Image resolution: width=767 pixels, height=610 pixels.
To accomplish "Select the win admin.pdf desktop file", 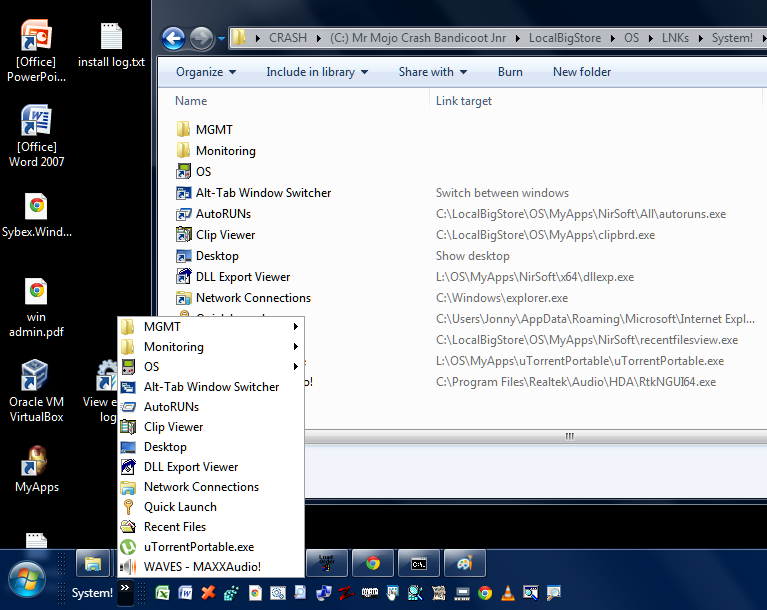I will 36,307.
